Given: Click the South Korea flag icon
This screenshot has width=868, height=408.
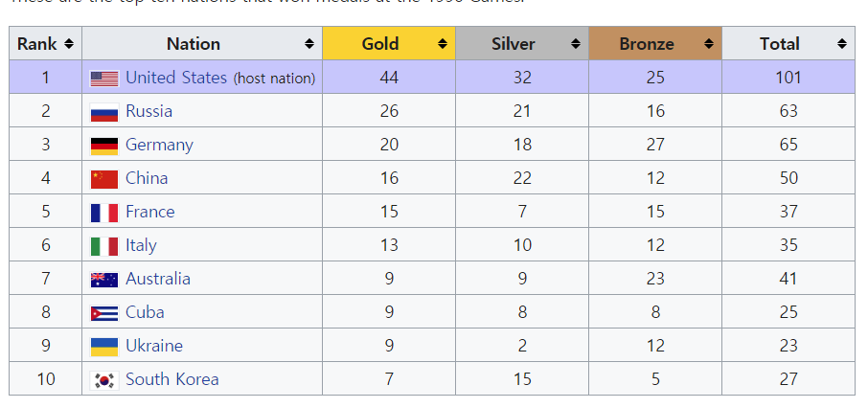Looking at the screenshot, I should point(104,381).
